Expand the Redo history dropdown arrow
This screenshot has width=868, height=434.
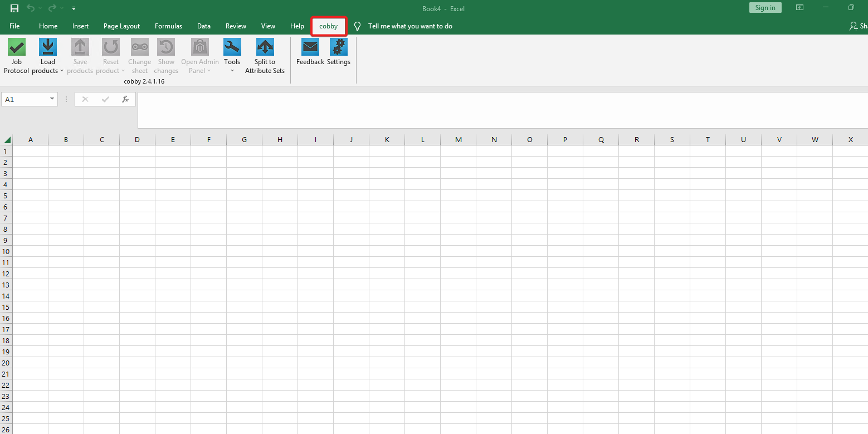[x=61, y=8]
